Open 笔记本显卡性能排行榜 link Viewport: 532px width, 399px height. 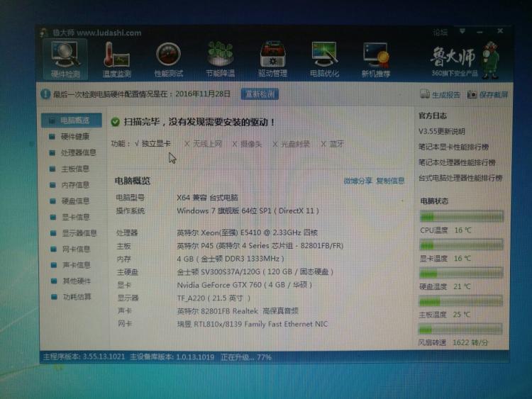[454, 147]
